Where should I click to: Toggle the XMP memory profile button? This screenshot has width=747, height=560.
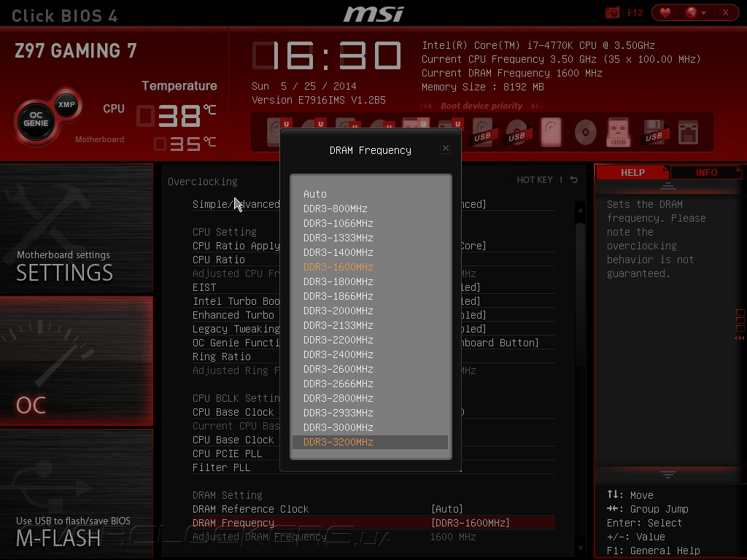click(x=66, y=104)
